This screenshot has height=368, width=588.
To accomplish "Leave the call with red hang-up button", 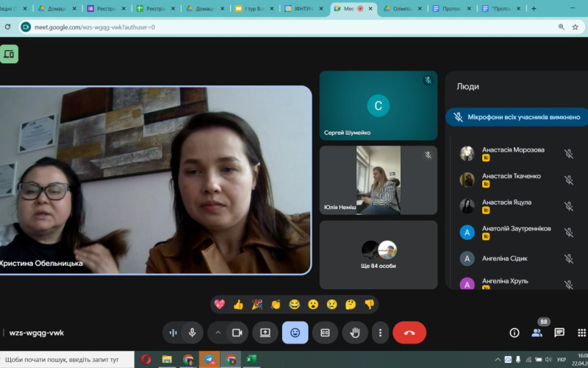I will coord(409,333).
